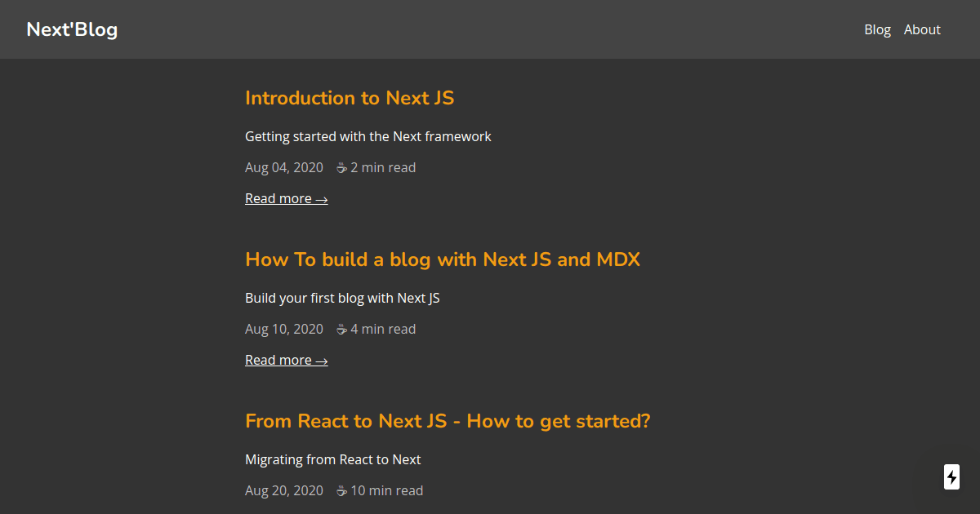Select the Aug 04, 2020 date text
This screenshot has width=980, height=514.
click(284, 167)
